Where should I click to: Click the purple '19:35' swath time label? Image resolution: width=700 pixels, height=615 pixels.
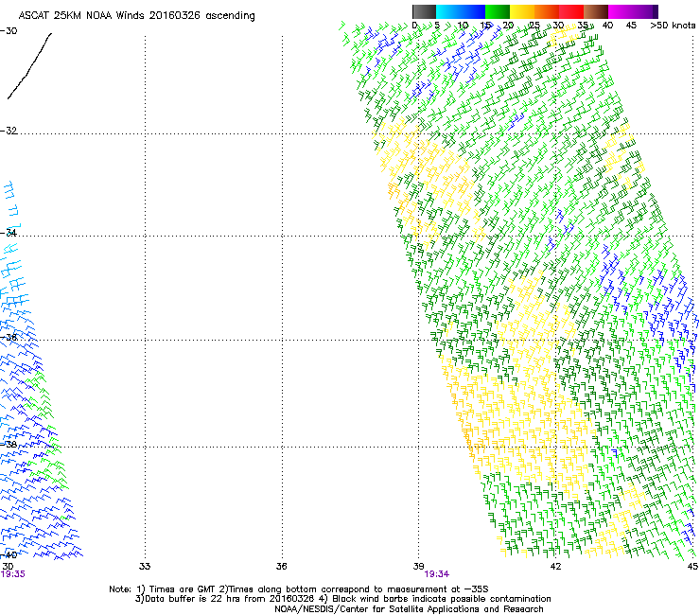13,574
